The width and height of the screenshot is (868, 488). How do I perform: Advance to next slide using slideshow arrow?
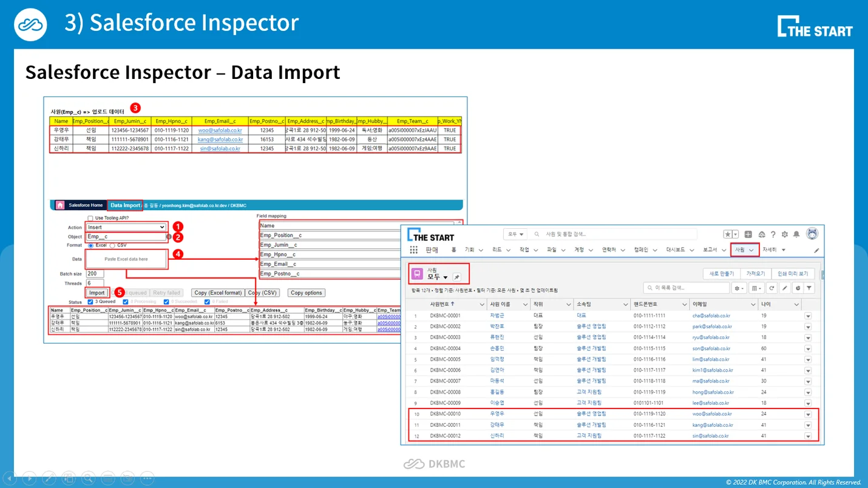coord(30,478)
